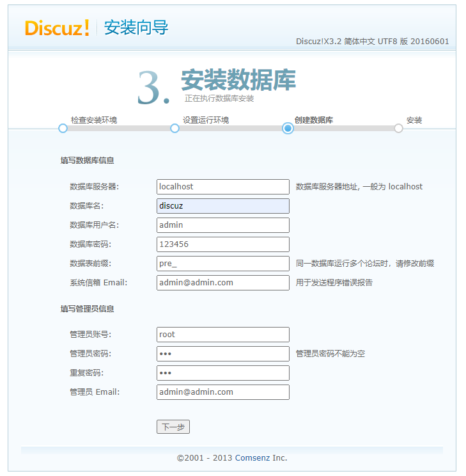Click the 设置运行环境 step circle
Image resolution: width=466 pixels, height=476 pixels.
[175, 129]
